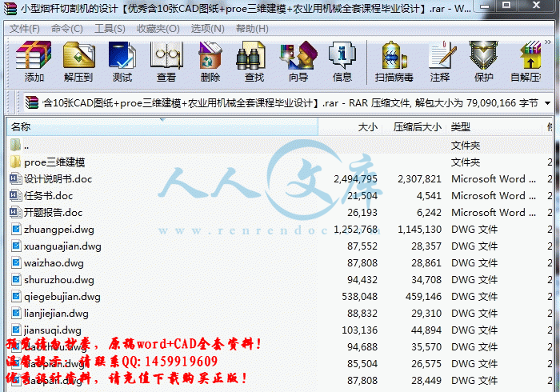The width and height of the screenshot is (560, 392).
Task: Click the Word icon of 开题报告.doc
Action: tap(15, 213)
